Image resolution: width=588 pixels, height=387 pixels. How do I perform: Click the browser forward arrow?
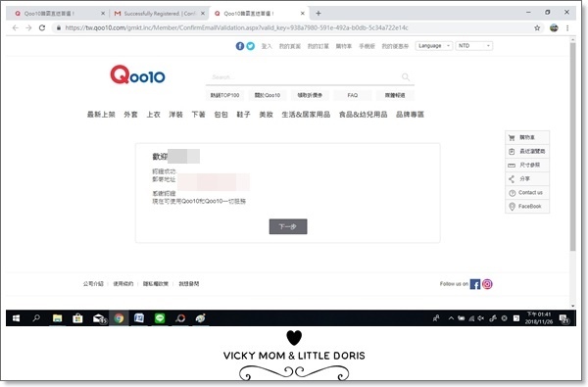coord(28,27)
